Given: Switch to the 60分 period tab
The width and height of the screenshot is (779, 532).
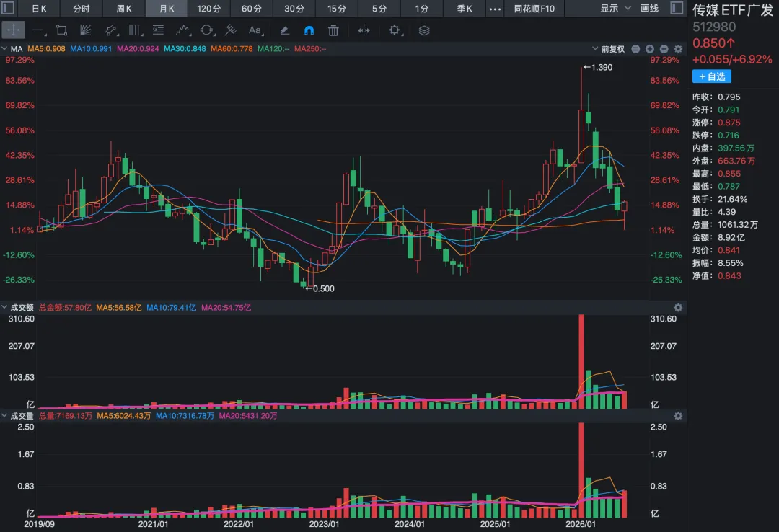Looking at the screenshot, I should tap(252, 9).
